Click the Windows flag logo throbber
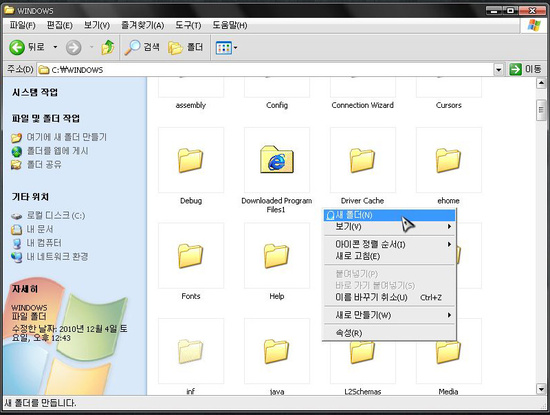 (x=534, y=25)
